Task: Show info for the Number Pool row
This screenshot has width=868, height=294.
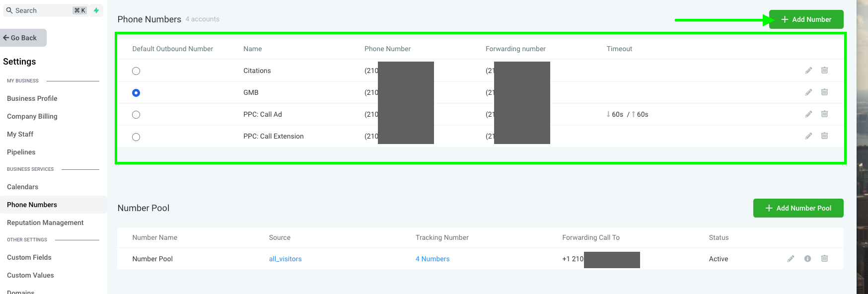Action: 807,259
